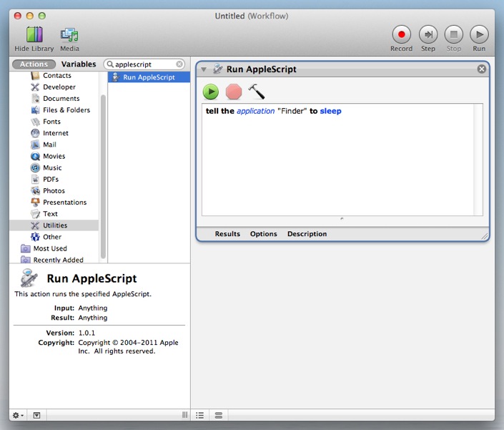The height and width of the screenshot is (430, 504).
Task: Click the action's bottom-right resize corner
Action: [485, 236]
